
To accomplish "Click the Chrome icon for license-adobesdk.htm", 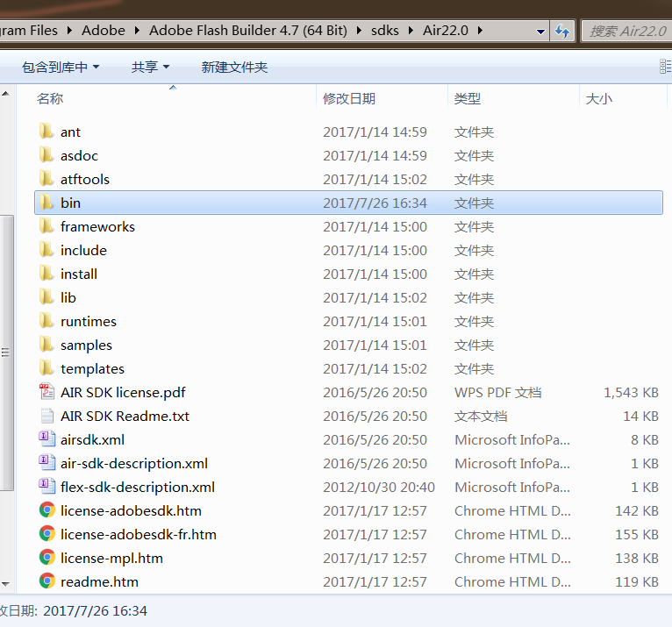I will point(47,510).
